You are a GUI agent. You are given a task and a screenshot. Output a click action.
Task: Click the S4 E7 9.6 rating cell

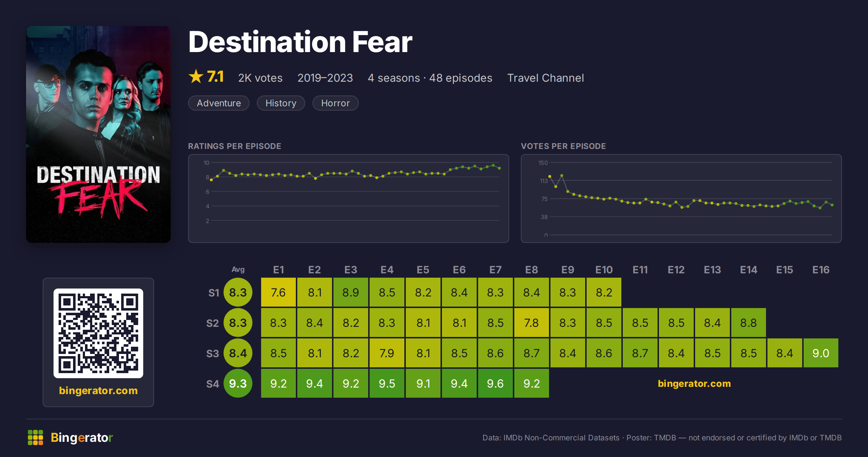pos(495,383)
